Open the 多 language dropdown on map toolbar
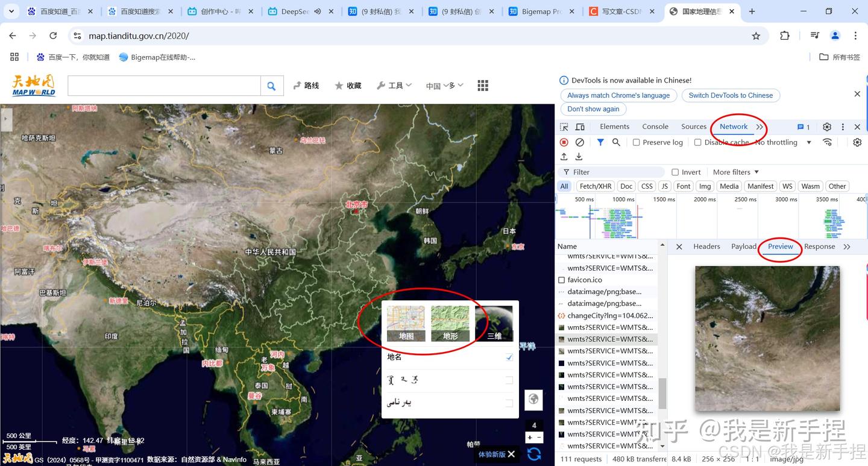Viewport: 868px width, 466px height. pos(454,85)
